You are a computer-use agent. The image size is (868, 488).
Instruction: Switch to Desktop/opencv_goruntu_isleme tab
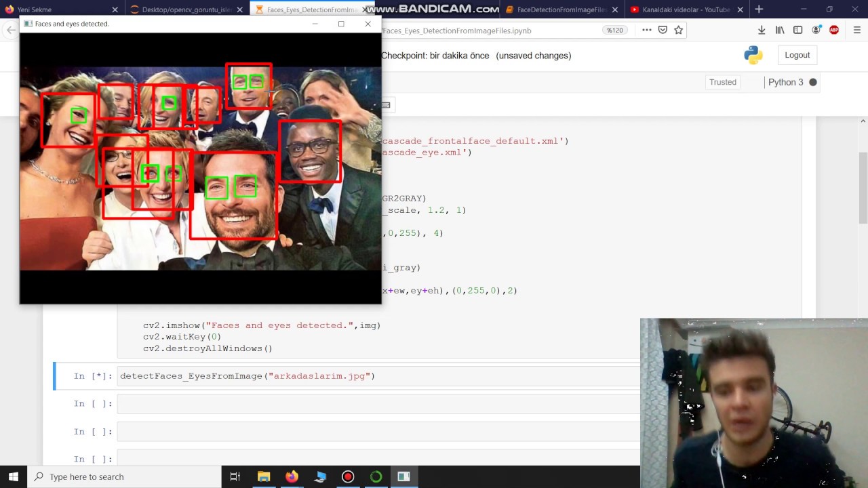point(186,9)
